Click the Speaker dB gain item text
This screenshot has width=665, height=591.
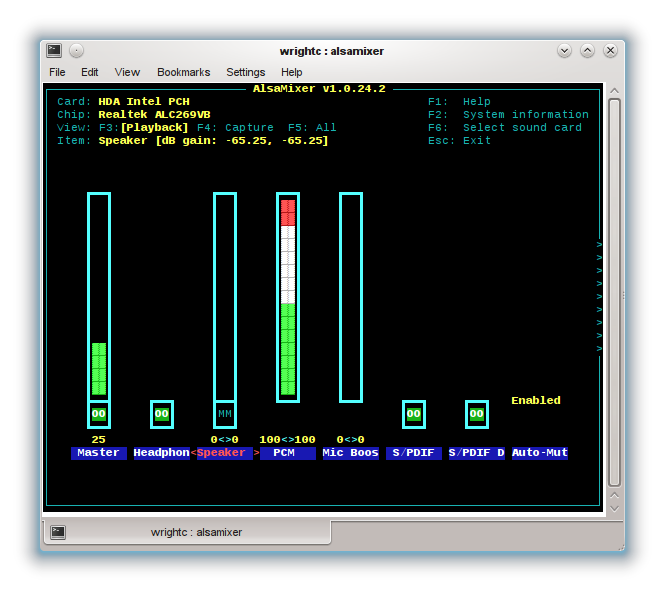coord(213,141)
